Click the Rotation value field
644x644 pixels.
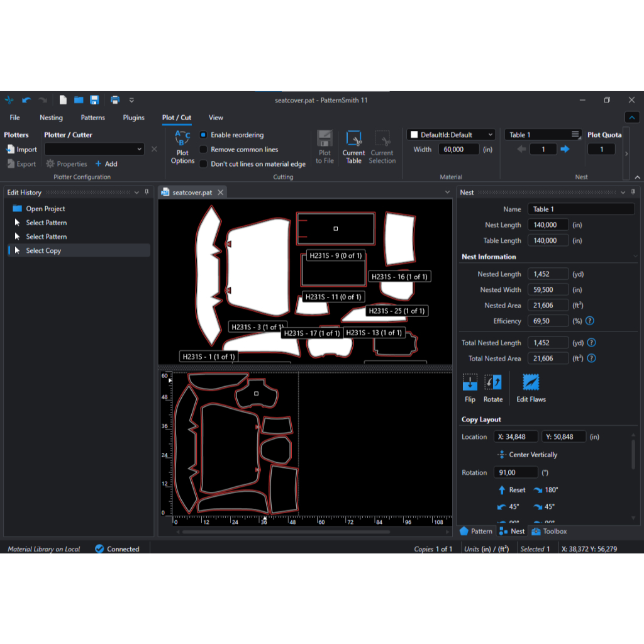point(515,472)
